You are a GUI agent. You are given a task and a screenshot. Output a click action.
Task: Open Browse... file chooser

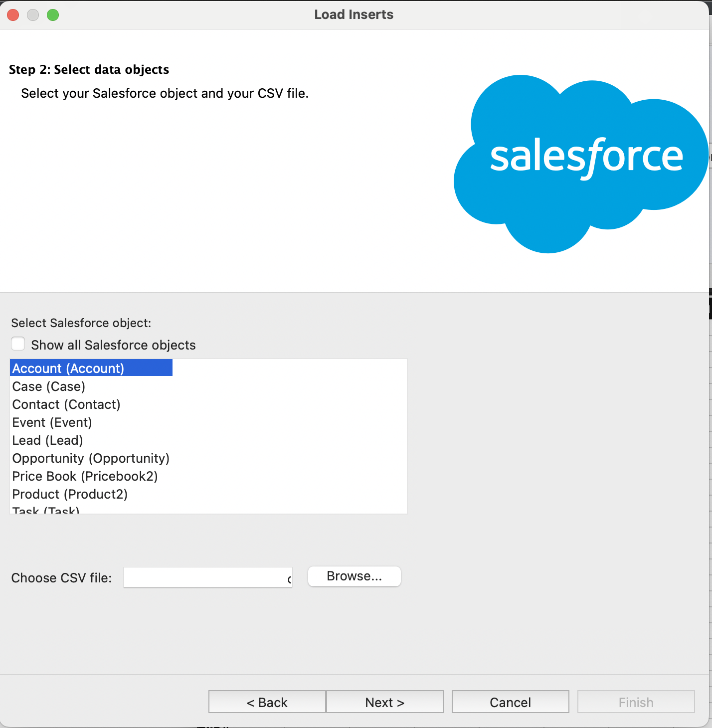point(355,576)
